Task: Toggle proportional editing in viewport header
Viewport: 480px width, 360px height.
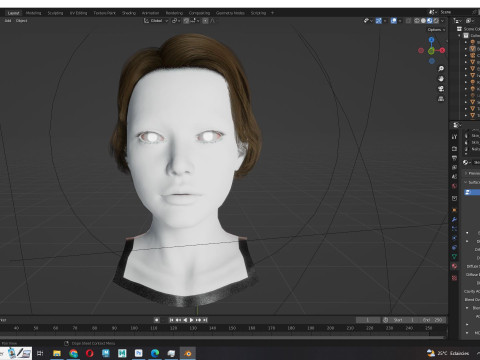Action: [206, 21]
